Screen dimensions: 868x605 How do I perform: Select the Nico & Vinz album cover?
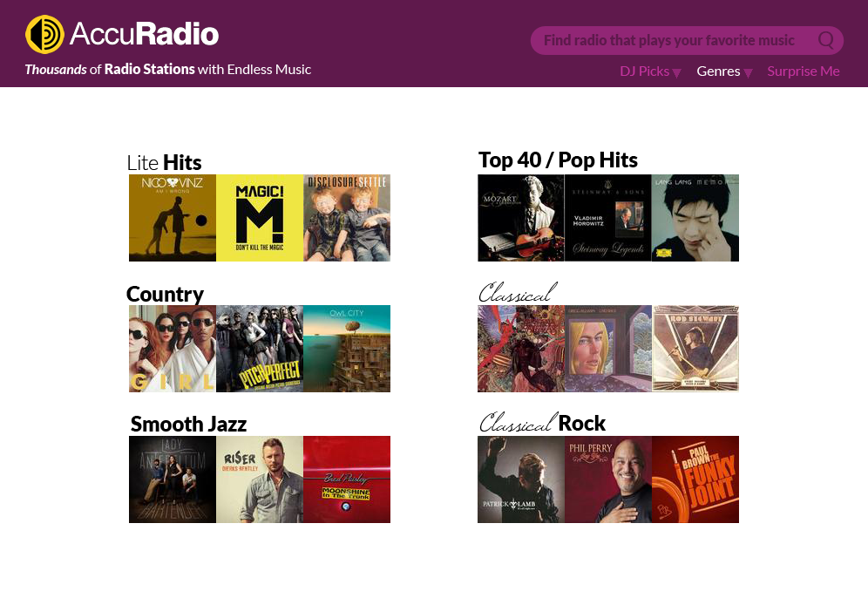click(x=173, y=218)
